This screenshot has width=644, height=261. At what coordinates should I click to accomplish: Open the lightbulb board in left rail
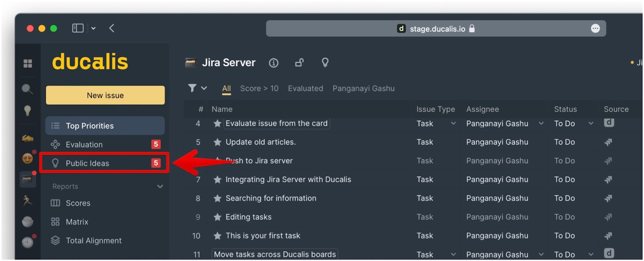tap(27, 110)
